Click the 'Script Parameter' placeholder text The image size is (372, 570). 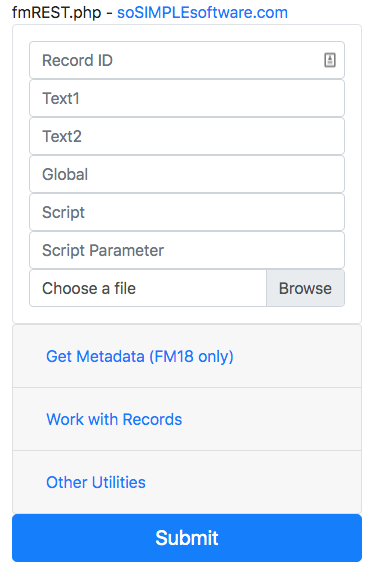click(x=103, y=250)
